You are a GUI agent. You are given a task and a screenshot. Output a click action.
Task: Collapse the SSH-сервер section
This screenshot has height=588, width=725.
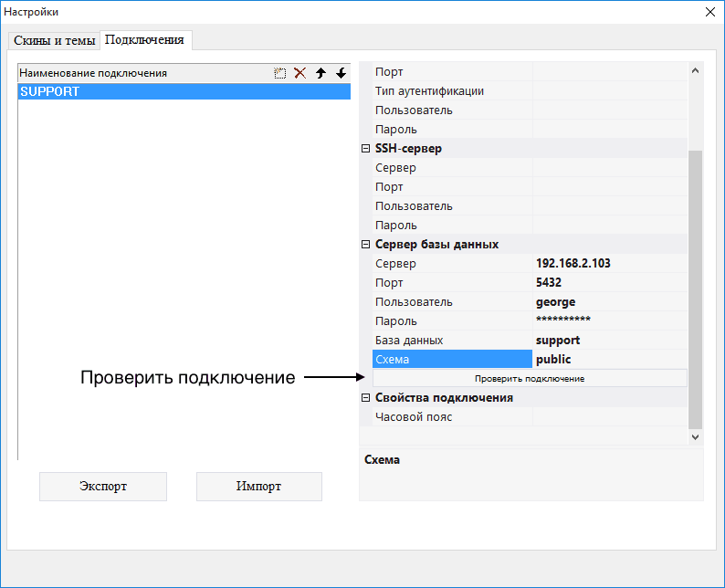(x=366, y=149)
